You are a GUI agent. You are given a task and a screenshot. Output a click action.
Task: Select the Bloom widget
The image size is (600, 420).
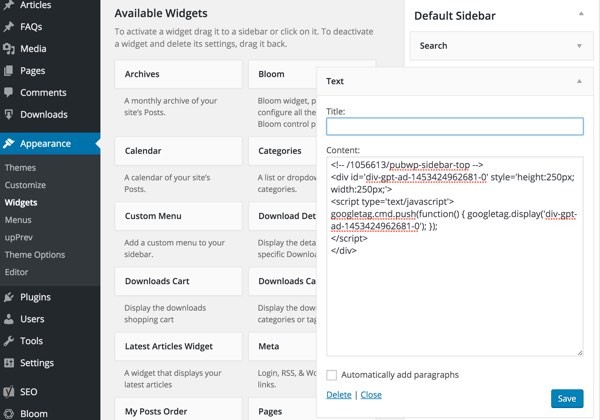tap(282, 74)
